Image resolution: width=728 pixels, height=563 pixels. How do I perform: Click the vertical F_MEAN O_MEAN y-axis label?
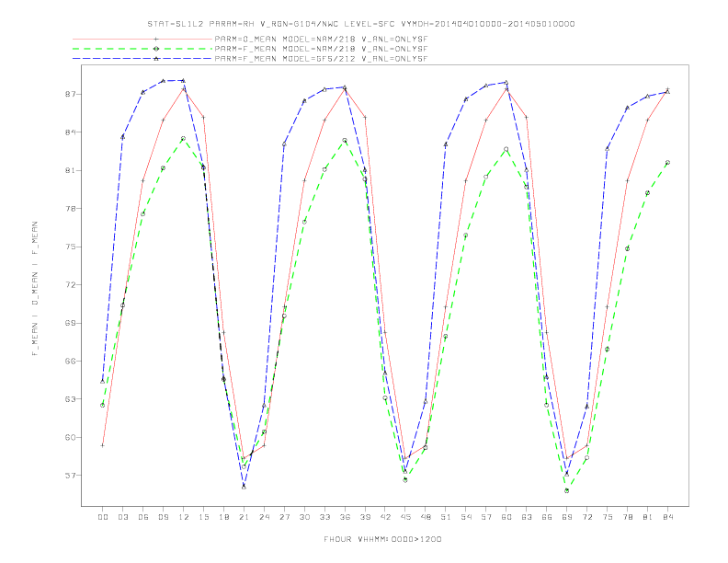35,289
